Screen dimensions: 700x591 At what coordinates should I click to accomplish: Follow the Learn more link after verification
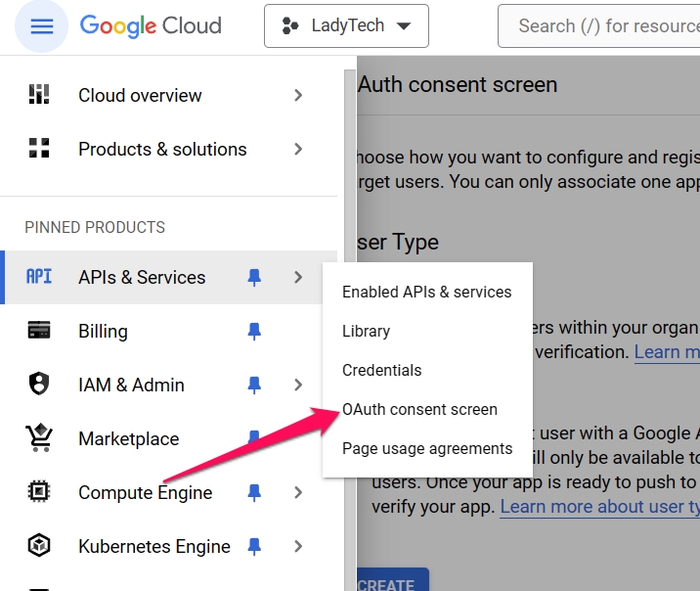tap(667, 352)
